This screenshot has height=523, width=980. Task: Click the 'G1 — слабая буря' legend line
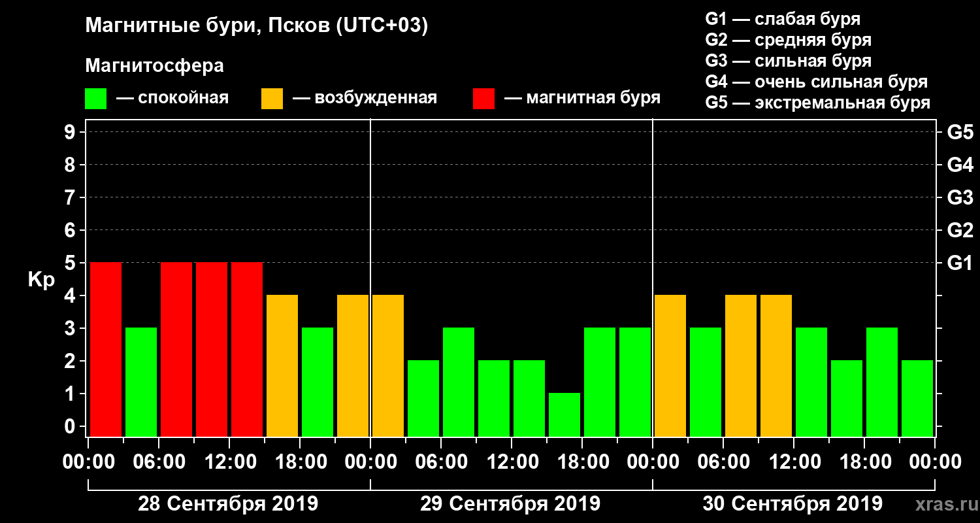click(783, 19)
